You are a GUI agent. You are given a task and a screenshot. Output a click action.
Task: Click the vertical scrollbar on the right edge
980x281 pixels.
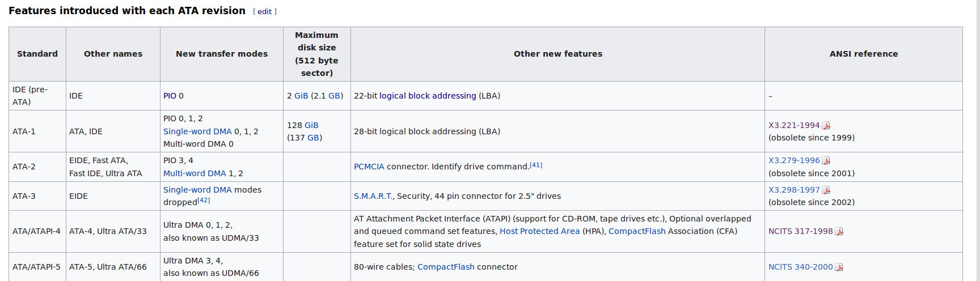pyautogui.click(x=977, y=140)
